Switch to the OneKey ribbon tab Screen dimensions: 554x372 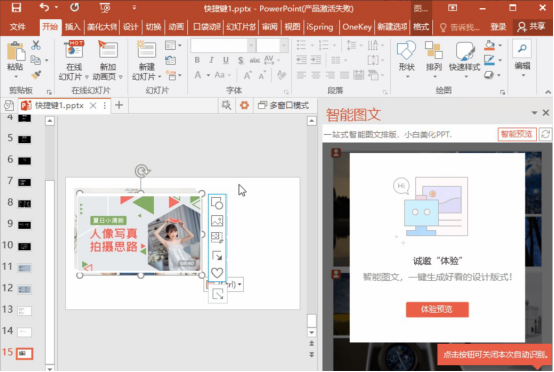click(x=357, y=27)
